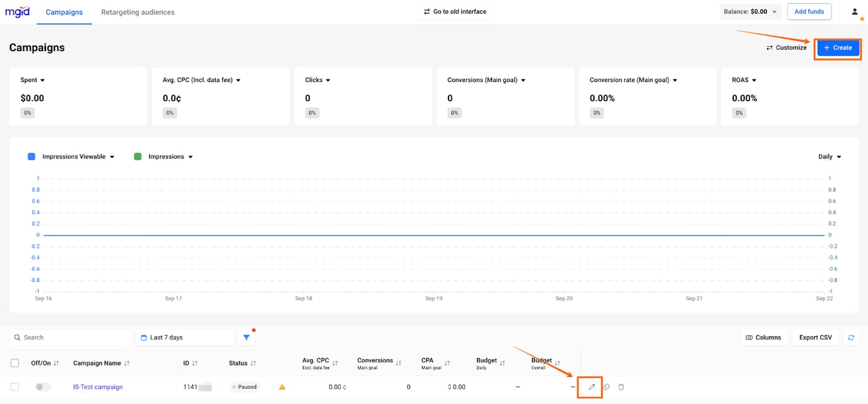The height and width of the screenshot is (404, 868).
Task: Open the campaign edit pencil icon
Action: 590,386
